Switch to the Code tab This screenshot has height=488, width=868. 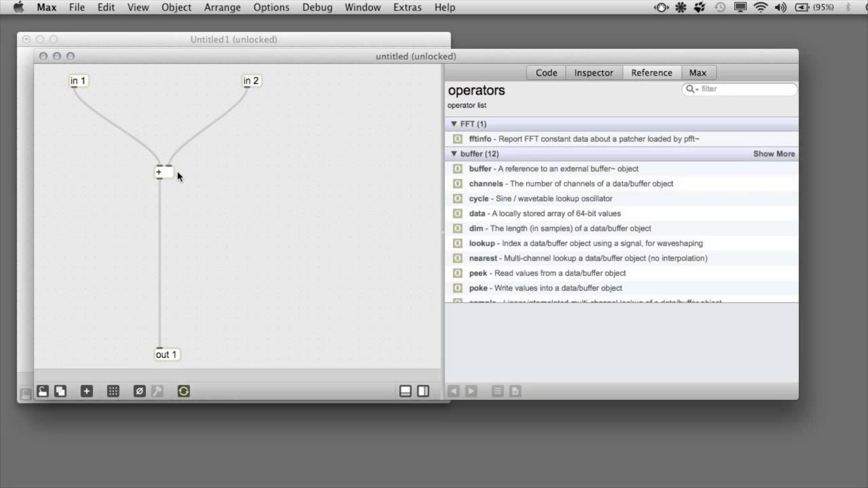pyautogui.click(x=547, y=73)
